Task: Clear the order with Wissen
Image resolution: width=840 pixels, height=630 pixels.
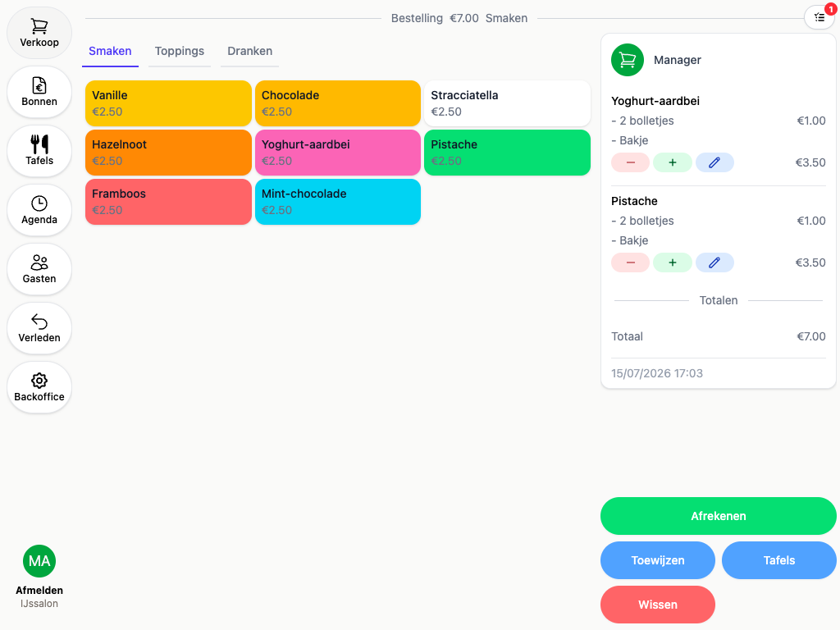Action: [658, 605]
